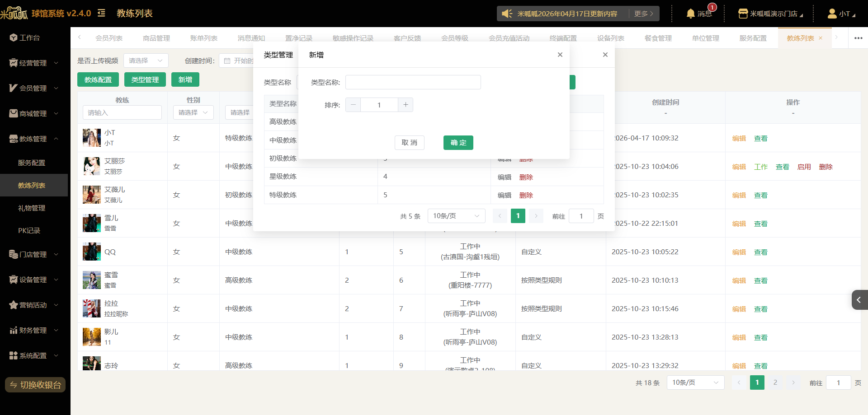868x415 pixels.
Task: Increase 排序 value with plus button
Action: [406, 105]
